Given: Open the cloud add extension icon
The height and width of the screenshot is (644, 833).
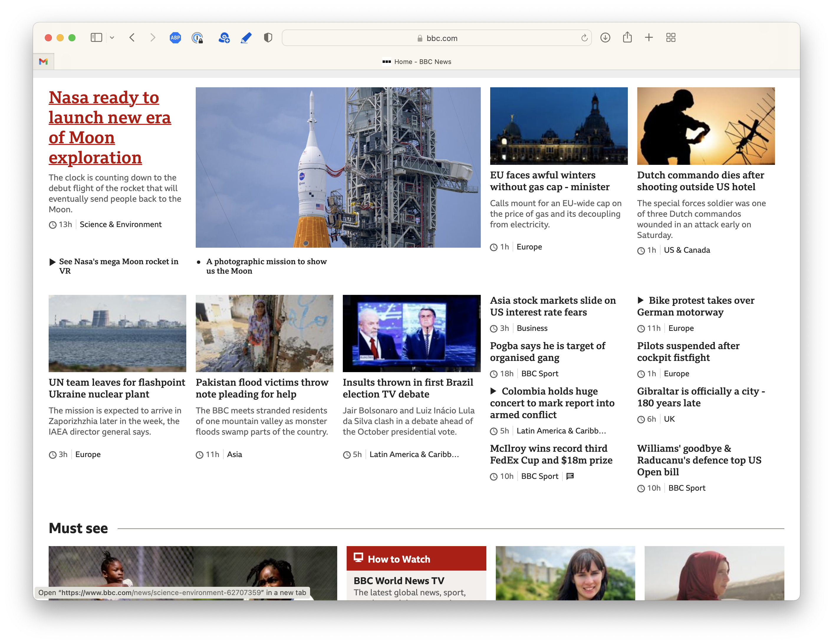Looking at the screenshot, I should 224,38.
